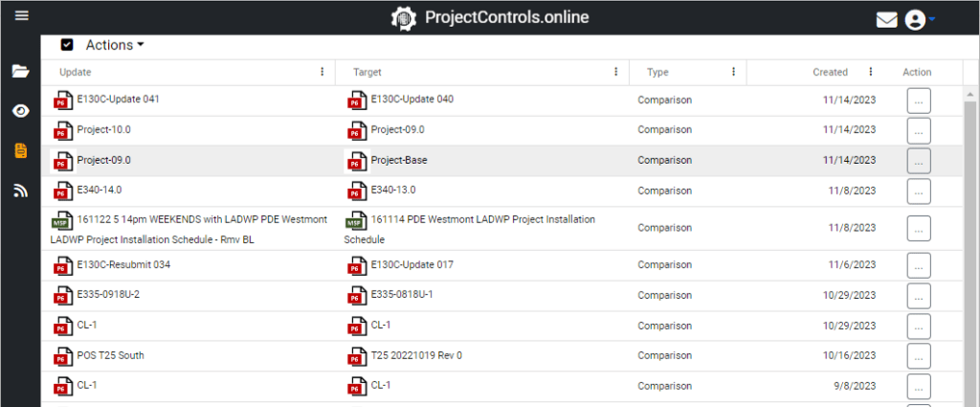980x407 pixels.
Task: Open the user account dropdown
Action: coord(920,19)
